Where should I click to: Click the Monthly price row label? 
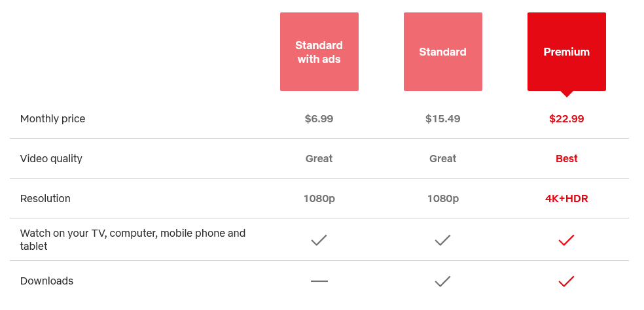[53, 119]
